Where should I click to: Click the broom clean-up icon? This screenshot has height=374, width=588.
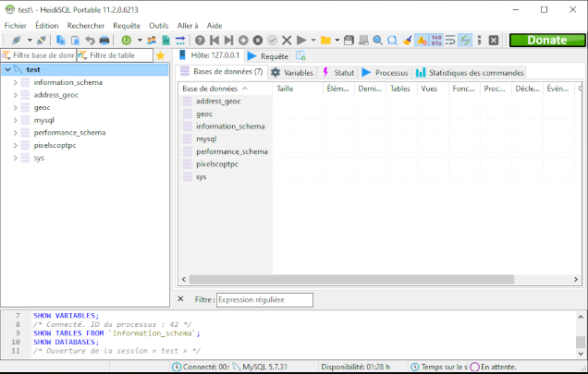pos(407,40)
